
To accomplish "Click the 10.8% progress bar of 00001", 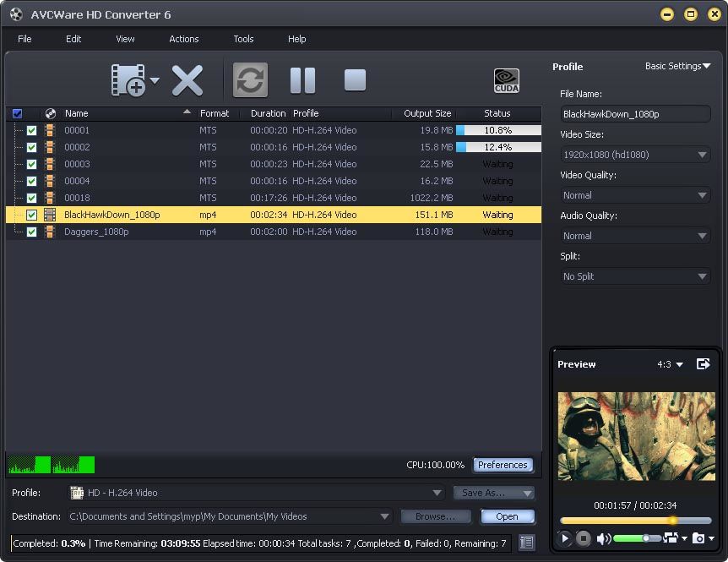I will [498, 130].
